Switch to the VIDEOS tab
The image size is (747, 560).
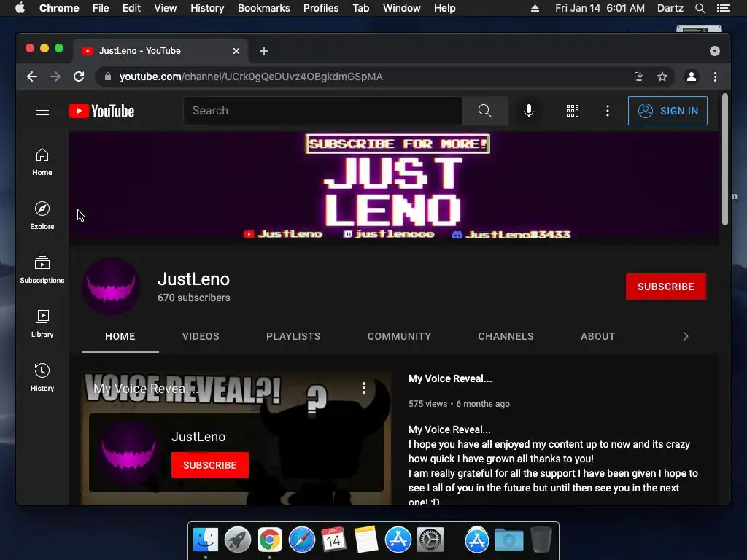[x=201, y=336]
